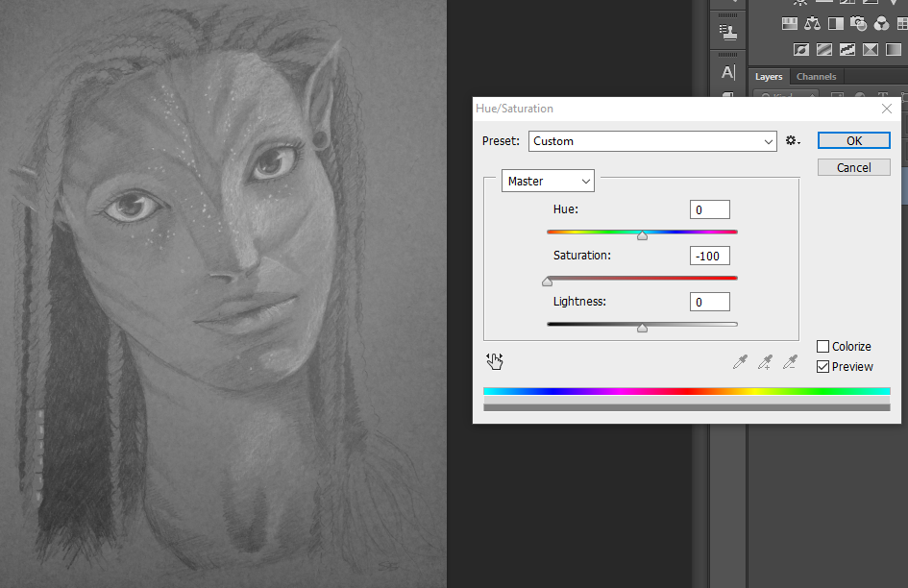The height and width of the screenshot is (588, 908).
Task: Add a Color Balance adjustment (scales icon)
Action: pos(813,23)
